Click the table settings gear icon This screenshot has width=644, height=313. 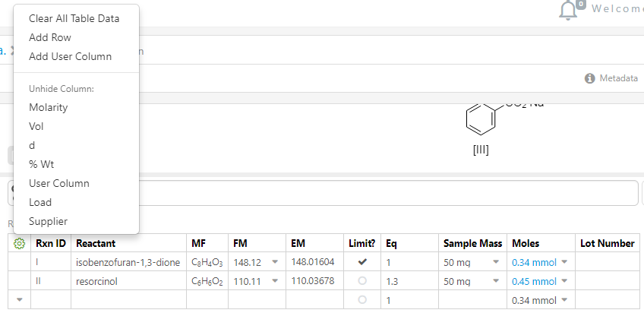20,243
